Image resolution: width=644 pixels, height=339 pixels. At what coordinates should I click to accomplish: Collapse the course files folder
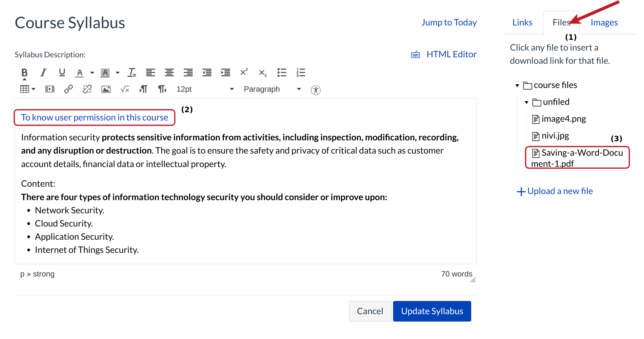[517, 86]
